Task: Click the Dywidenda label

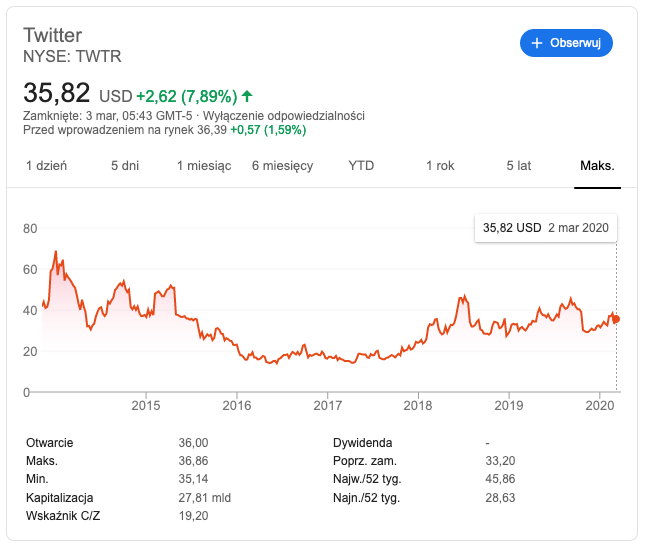Action: 362,443
